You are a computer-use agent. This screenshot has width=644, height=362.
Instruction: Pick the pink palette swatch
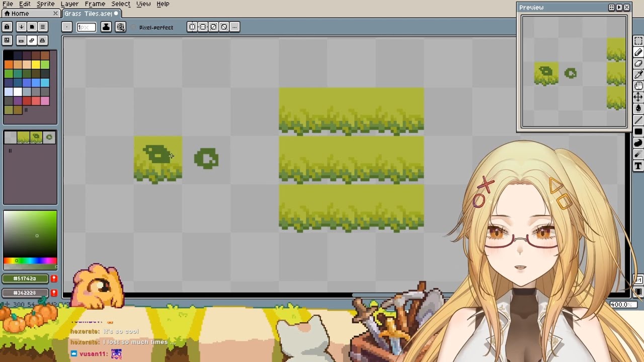click(45, 101)
